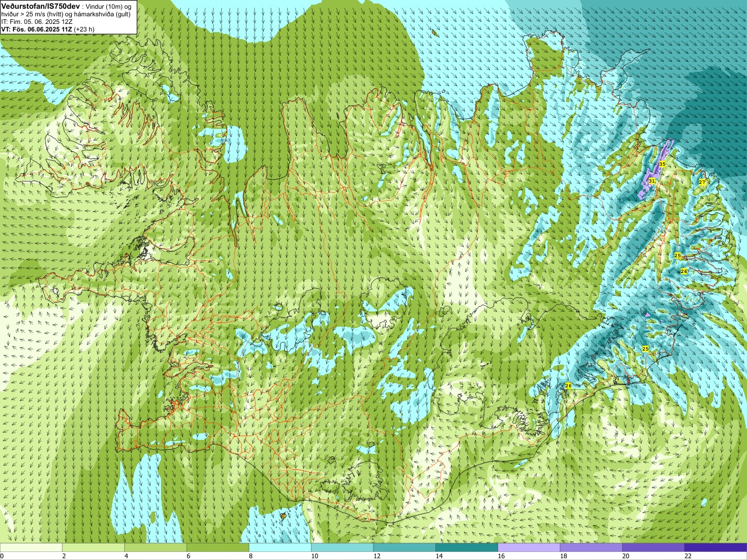This screenshot has height=560, width=747.
Task: Select the dark indigo segment above 22 m/s
Action: (716, 548)
